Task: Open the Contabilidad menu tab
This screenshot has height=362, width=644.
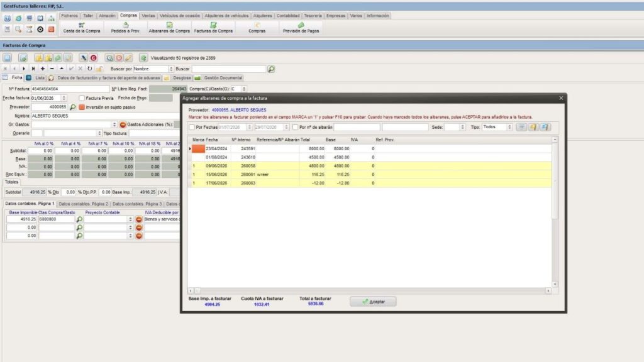Action: click(x=288, y=16)
